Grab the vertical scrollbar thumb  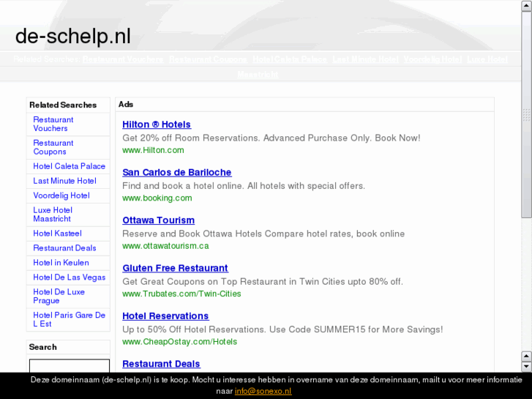[x=527, y=115]
